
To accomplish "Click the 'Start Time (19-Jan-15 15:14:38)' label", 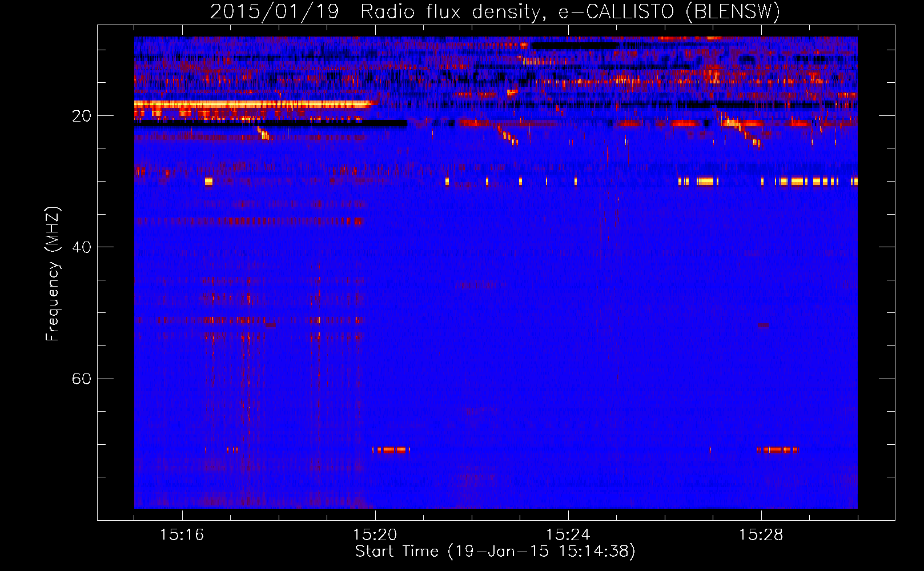I will coord(495,552).
